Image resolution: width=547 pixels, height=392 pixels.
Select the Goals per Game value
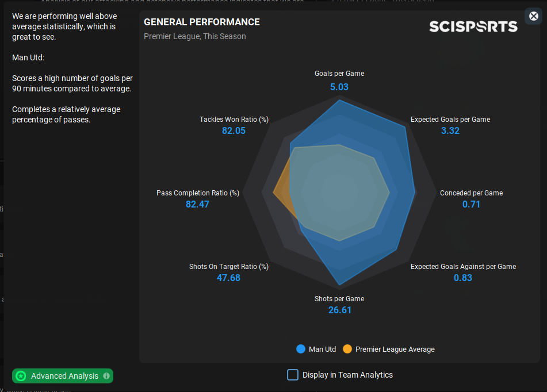pyautogui.click(x=339, y=87)
